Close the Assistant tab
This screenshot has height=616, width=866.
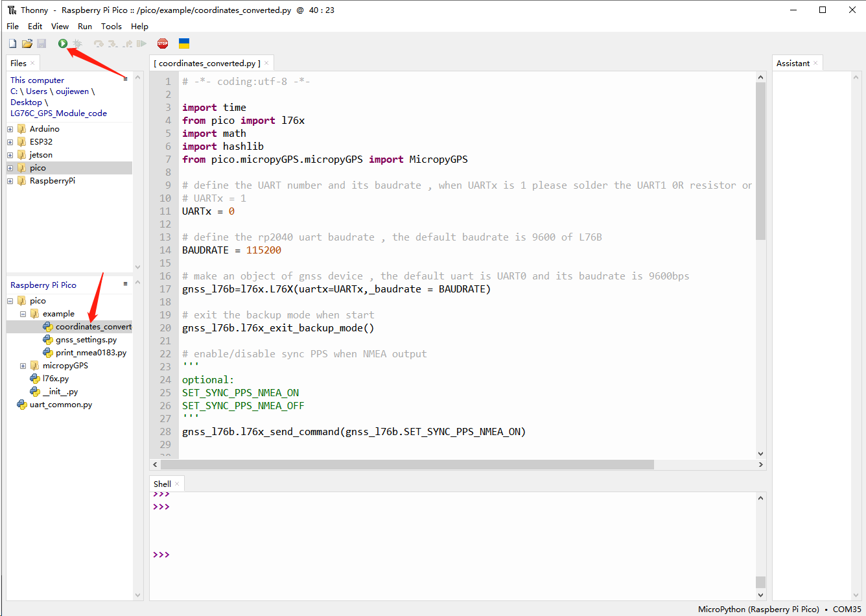[815, 63]
